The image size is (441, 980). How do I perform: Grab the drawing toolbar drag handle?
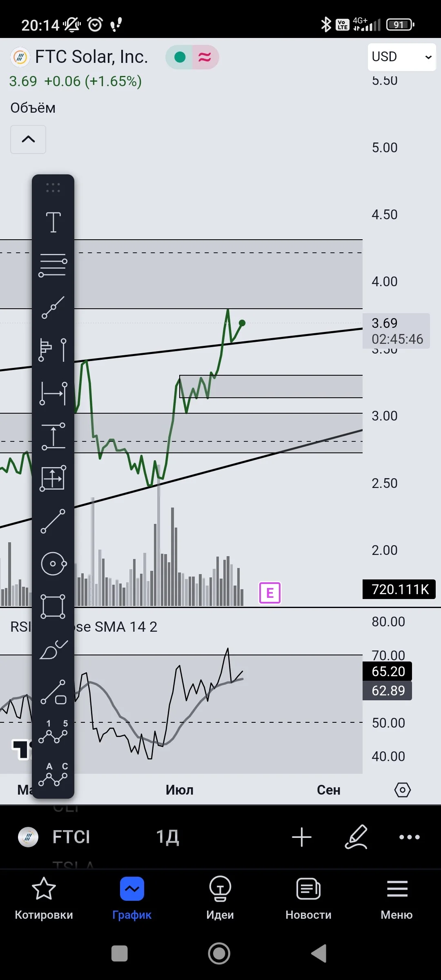point(53,188)
